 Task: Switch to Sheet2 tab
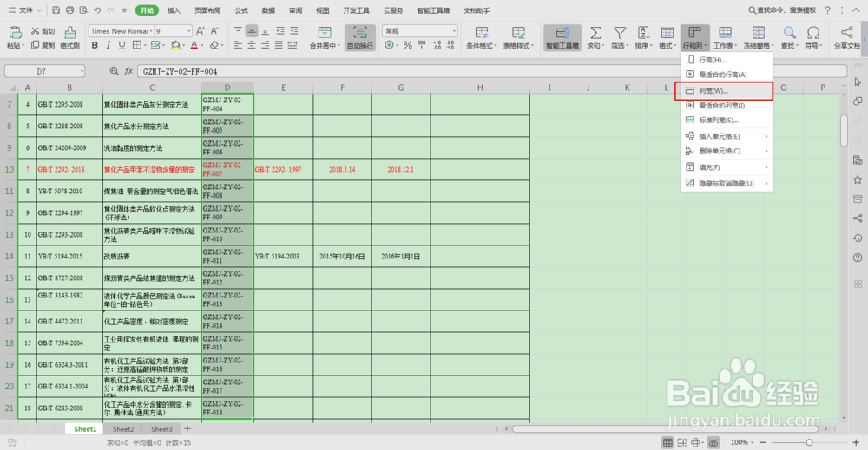pos(123,429)
